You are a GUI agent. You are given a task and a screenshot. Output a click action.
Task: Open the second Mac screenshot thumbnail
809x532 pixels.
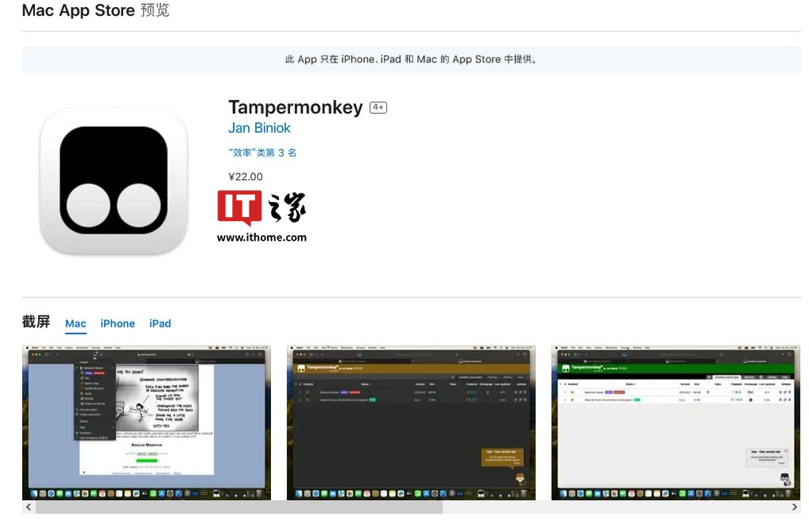coord(410,422)
